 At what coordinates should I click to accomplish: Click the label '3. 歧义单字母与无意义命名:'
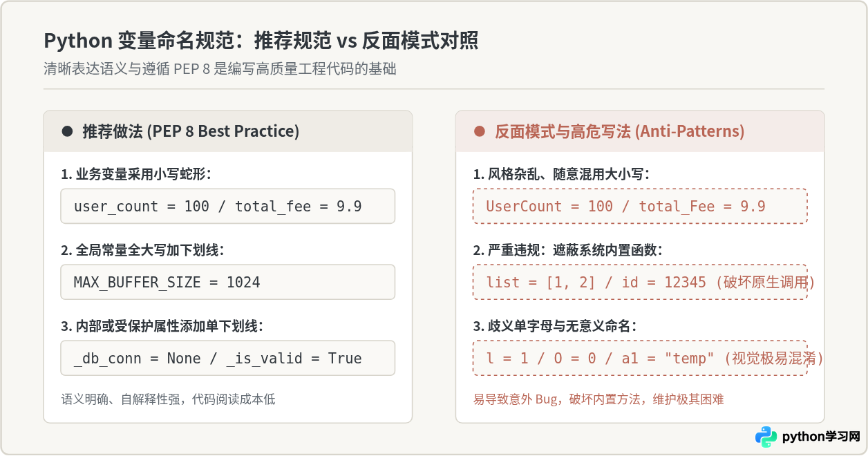coord(555,327)
